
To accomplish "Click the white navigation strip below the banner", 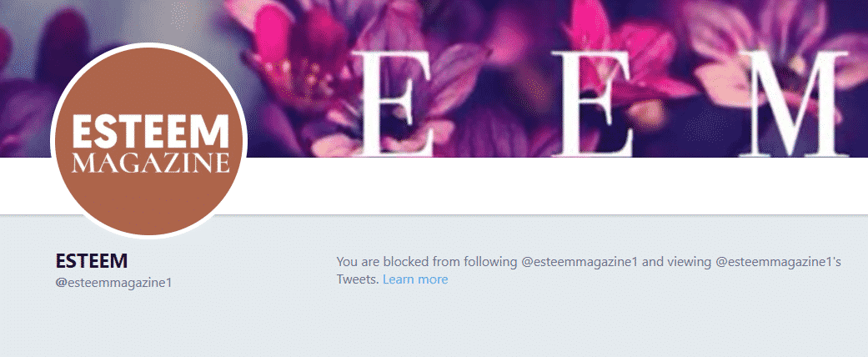I will pos(554,185).
